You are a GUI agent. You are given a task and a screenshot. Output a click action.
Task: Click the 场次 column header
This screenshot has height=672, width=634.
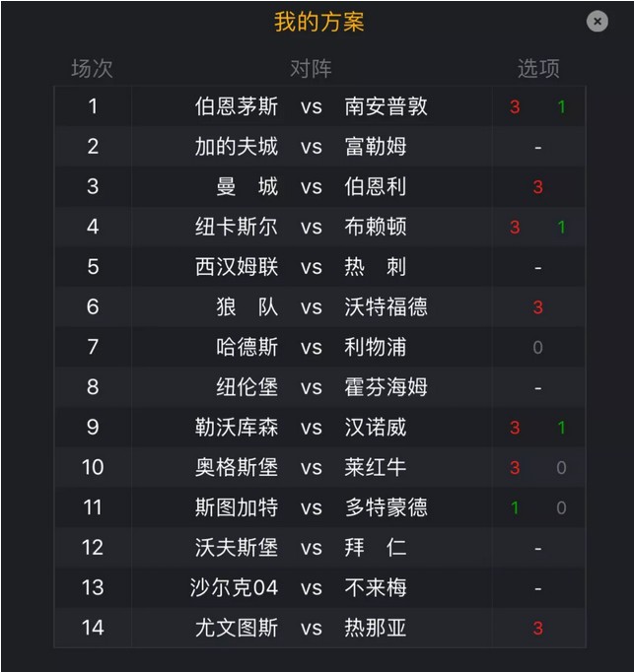pos(92,69)
